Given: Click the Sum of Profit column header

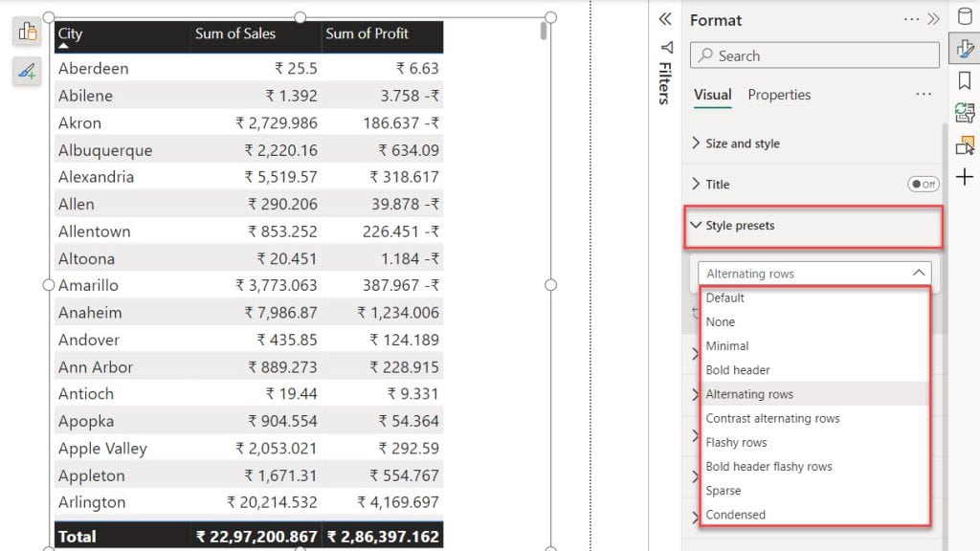Looking at the screenshot, I should (x=367, y=33).
